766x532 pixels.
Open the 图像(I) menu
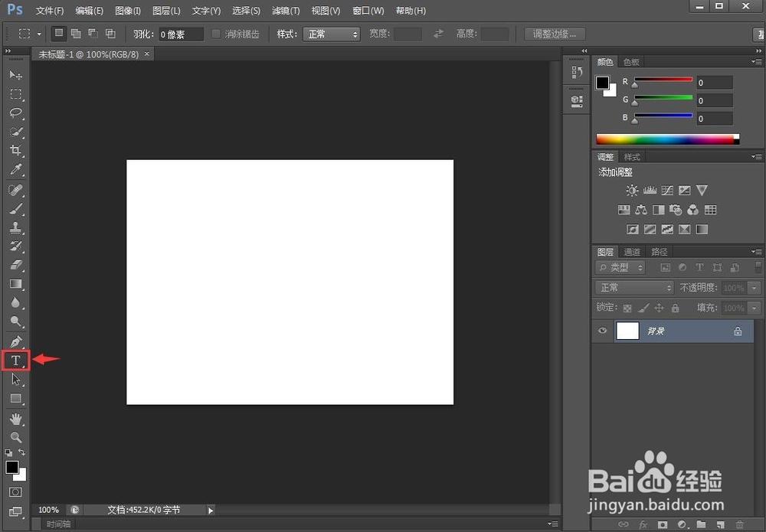[128, 10]
